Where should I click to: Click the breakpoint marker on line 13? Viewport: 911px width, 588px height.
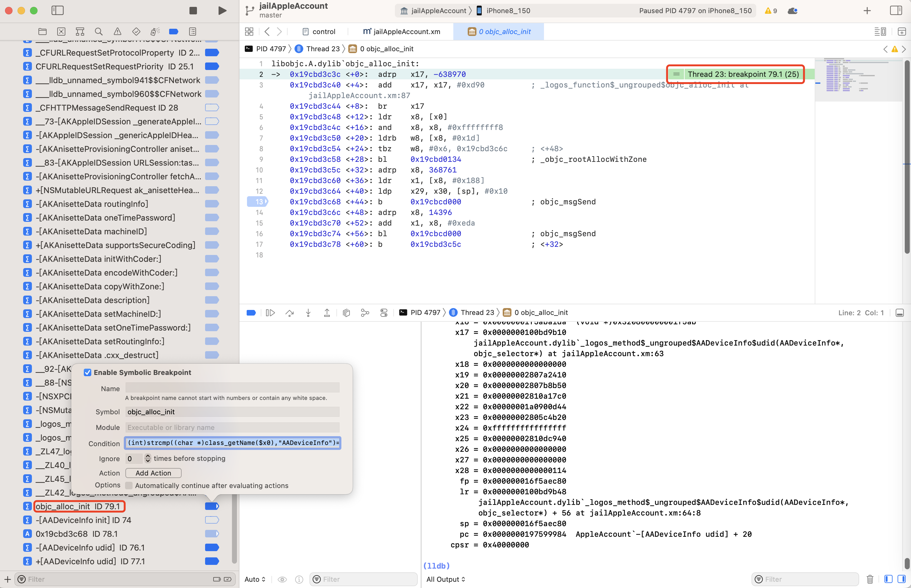pos(258,202)
